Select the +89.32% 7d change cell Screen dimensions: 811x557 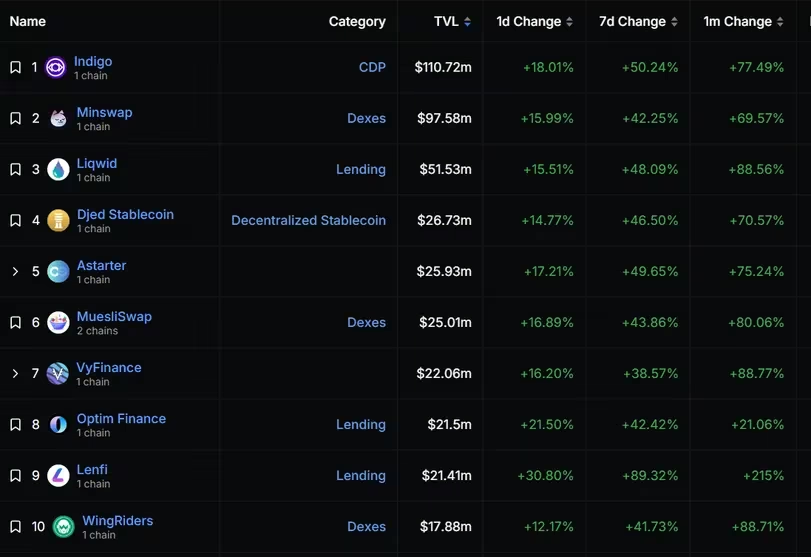[x=650, y=475]
